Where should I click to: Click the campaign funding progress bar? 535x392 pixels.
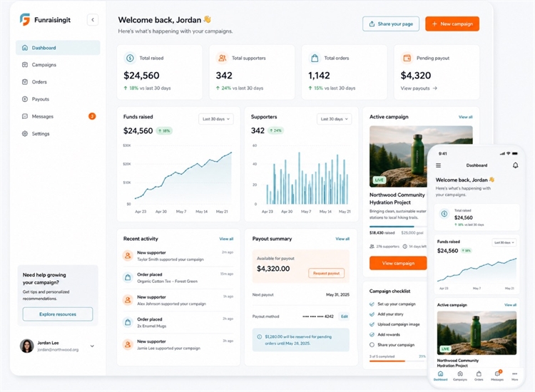coord(398,227)
